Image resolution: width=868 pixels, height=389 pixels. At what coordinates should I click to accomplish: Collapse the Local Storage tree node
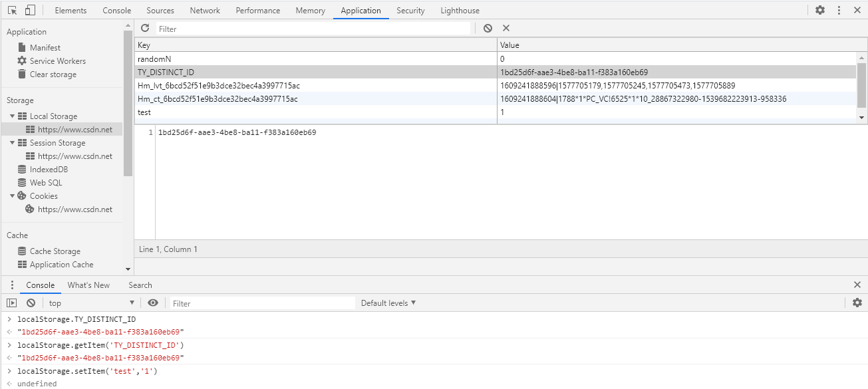(13, 116)
